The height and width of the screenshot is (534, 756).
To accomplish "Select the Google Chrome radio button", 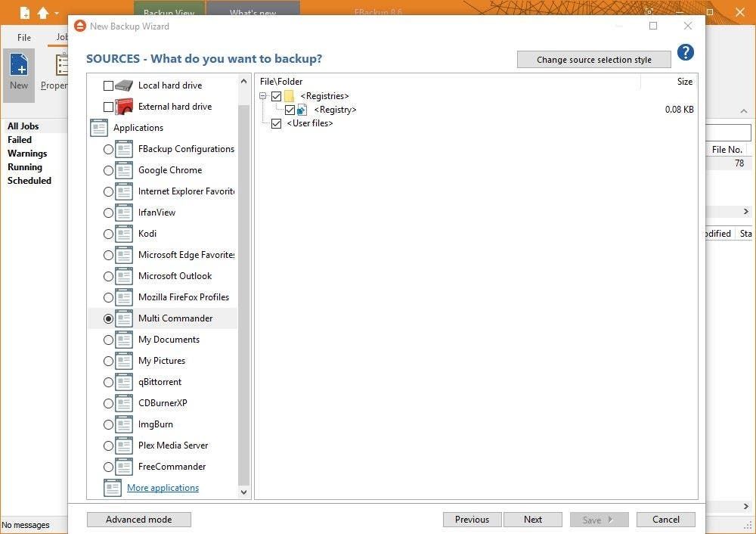I will click(x=108, y=171).
